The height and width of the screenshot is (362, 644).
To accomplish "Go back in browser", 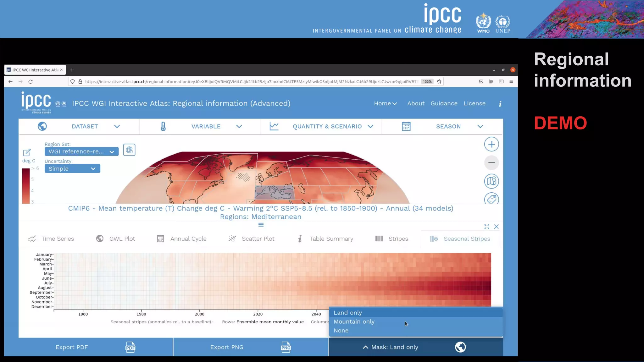I will click(10, 82).
